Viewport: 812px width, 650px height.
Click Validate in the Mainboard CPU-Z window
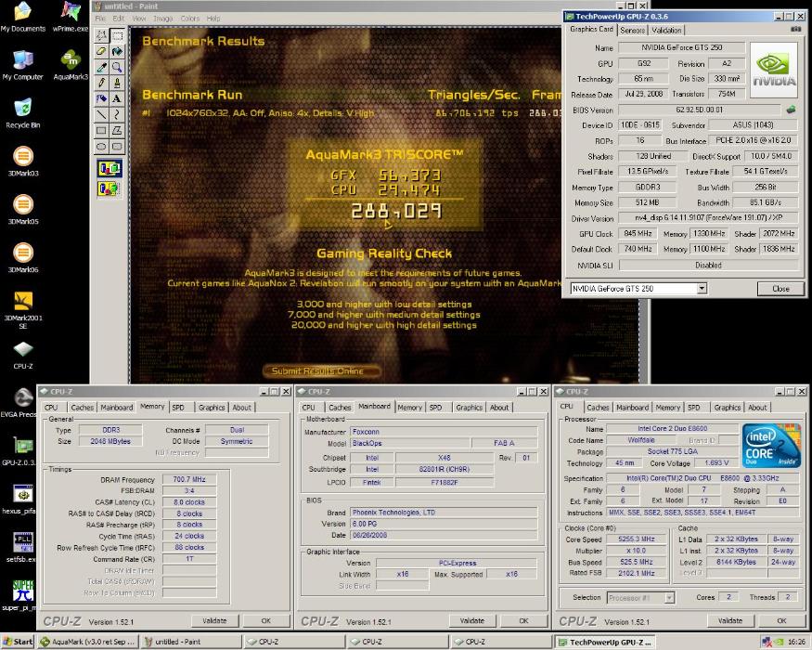coord(472,620)
